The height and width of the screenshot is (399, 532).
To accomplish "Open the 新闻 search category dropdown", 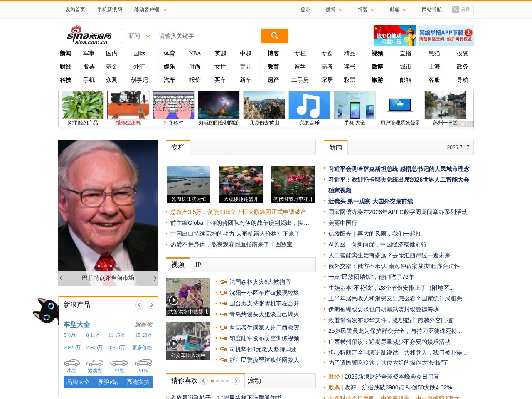I will pos(138,36).
